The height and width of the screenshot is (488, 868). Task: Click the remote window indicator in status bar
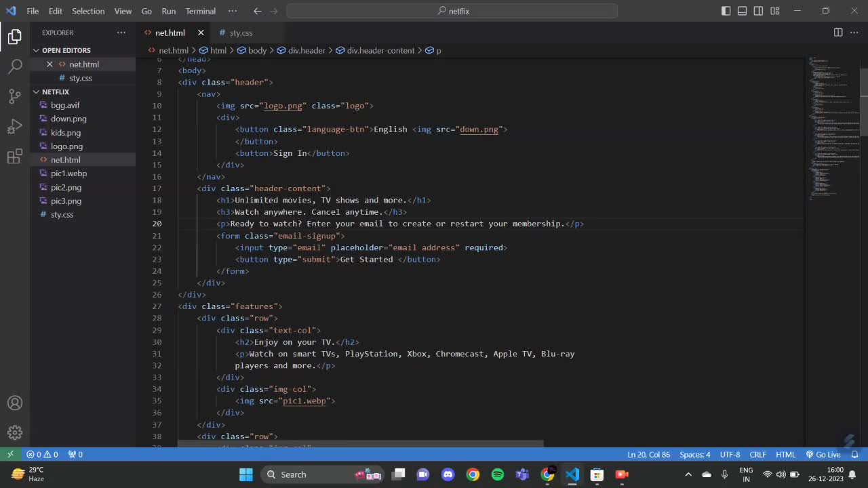click(x=10, y=454)
